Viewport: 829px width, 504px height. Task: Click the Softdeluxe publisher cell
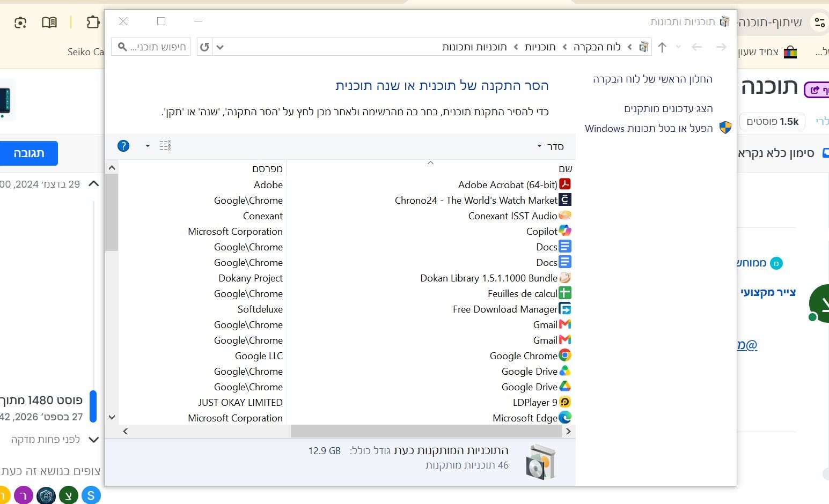(x=260, y=309)
